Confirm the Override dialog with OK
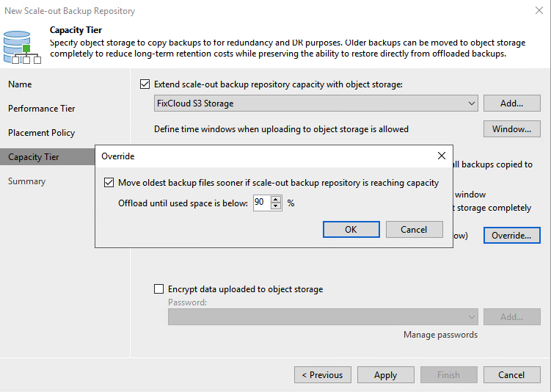 351,230
